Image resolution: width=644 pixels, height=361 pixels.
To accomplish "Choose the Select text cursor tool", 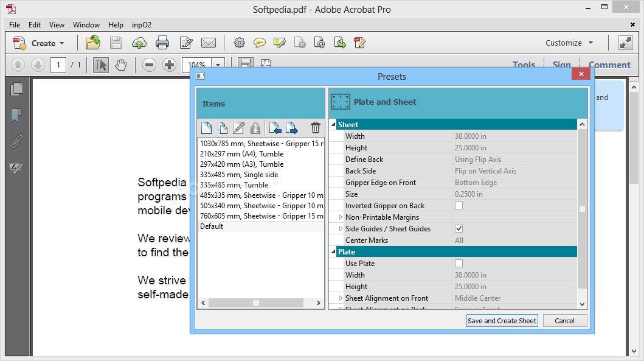I will [100, 65].
